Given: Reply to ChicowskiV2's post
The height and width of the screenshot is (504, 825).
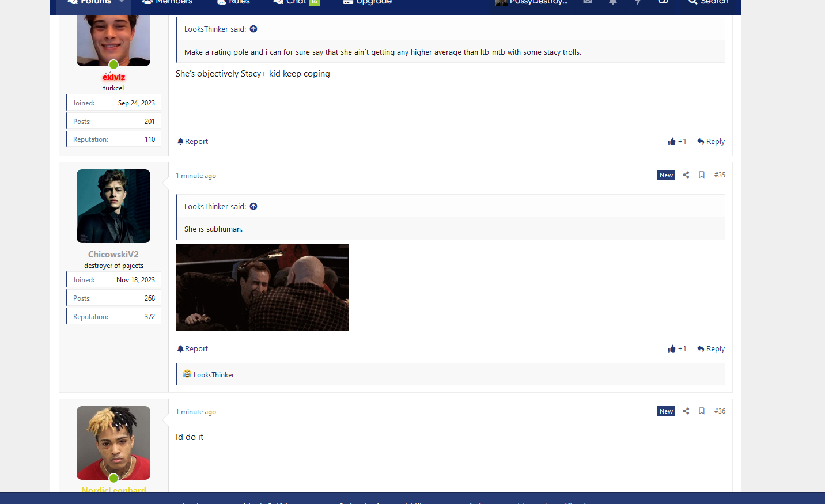Looking at the screenshot, I should (x=711, y=349).
